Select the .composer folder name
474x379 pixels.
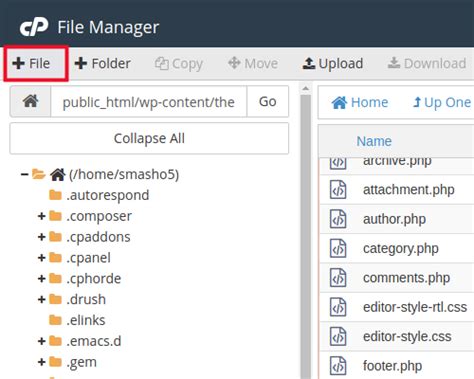pyautogui.click(x=99, y=216)
